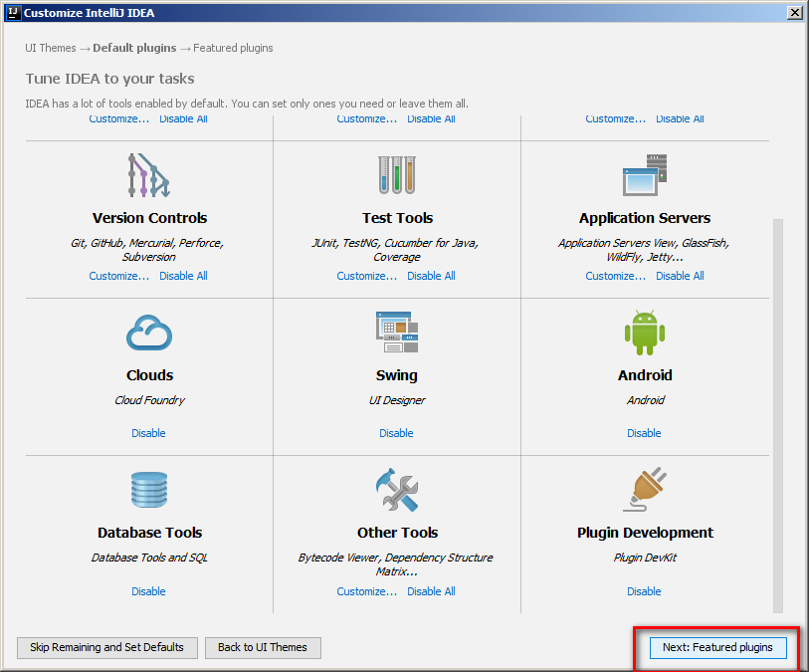
Task: Disable all Version Controls plugins
Action: (x=183, y=276)
